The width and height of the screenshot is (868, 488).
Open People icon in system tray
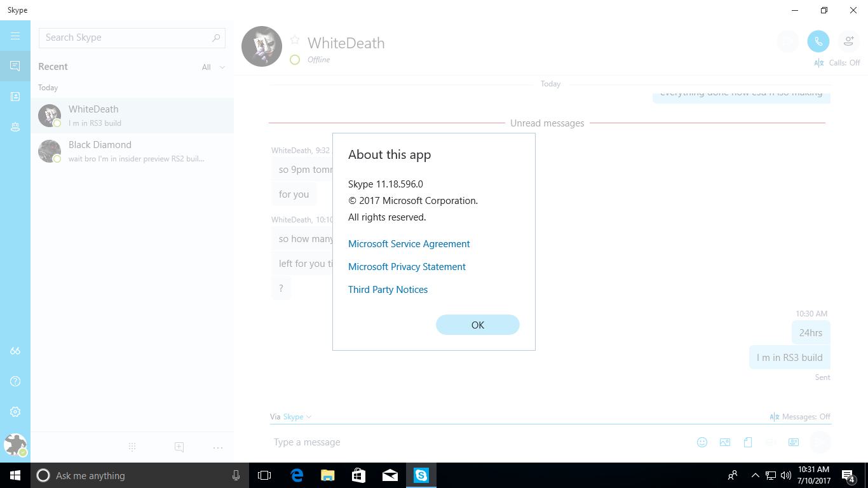click(x=733, y=475)
